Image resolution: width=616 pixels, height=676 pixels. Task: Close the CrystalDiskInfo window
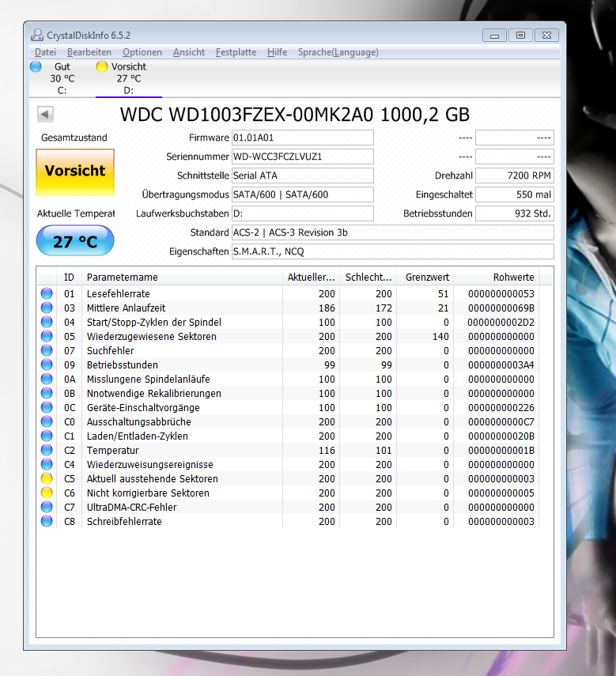point(546,36)
